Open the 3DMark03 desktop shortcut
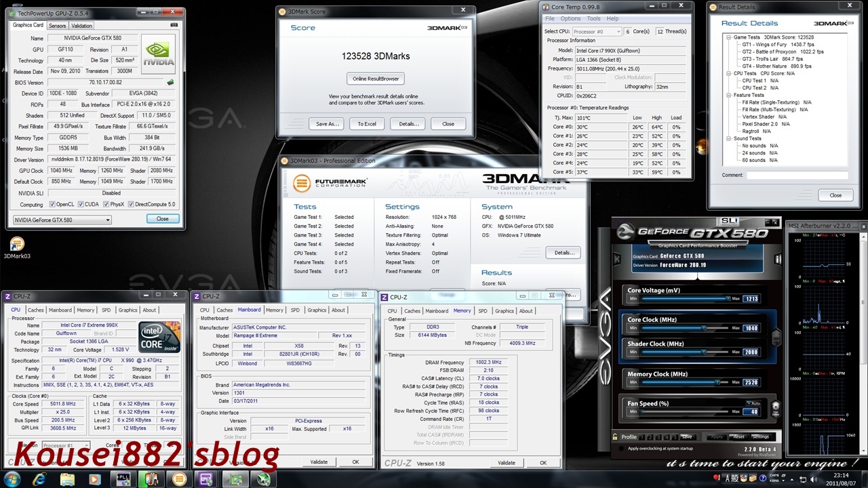The height and width of the screenshot is (488, 868). pos(16,248)
